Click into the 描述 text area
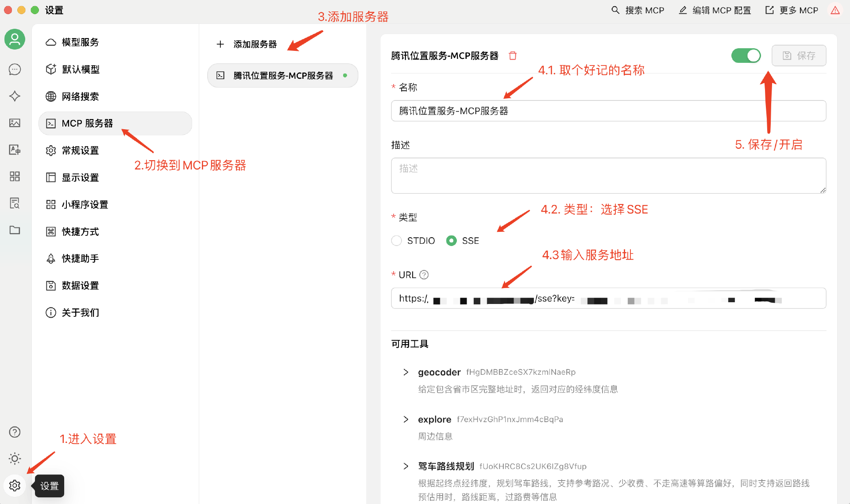Screen dimensions: 850x504 coord(608,176)
